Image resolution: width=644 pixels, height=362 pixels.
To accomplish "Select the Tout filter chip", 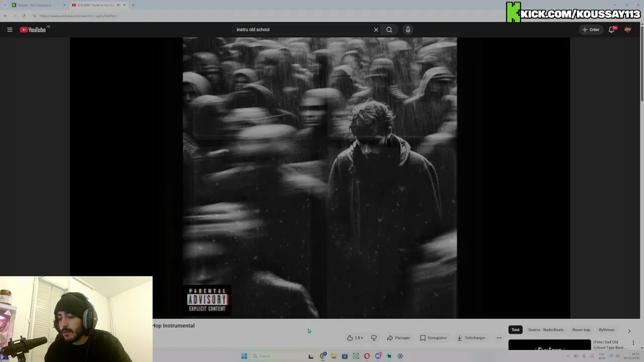I will tap(515, 330).
